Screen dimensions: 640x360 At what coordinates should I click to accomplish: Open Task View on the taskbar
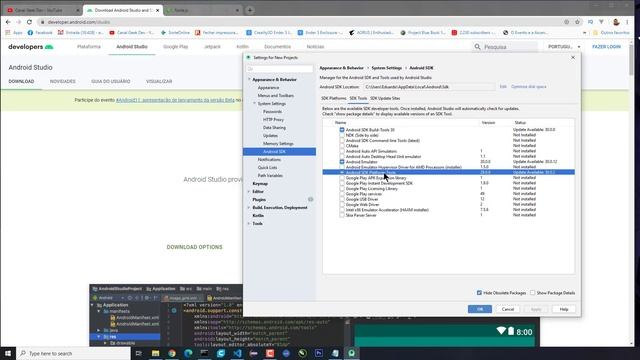139,353
